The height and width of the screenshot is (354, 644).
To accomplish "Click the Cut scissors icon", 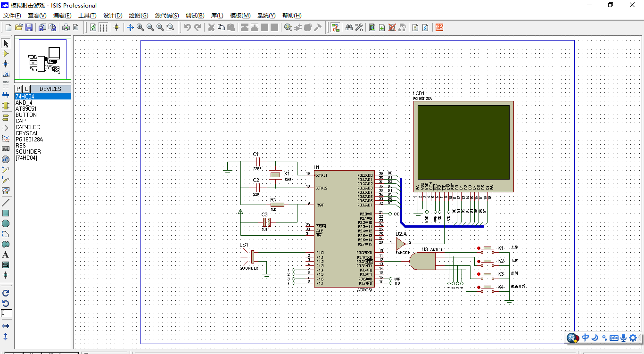I will pyautogui.click(x=211, y=28).
